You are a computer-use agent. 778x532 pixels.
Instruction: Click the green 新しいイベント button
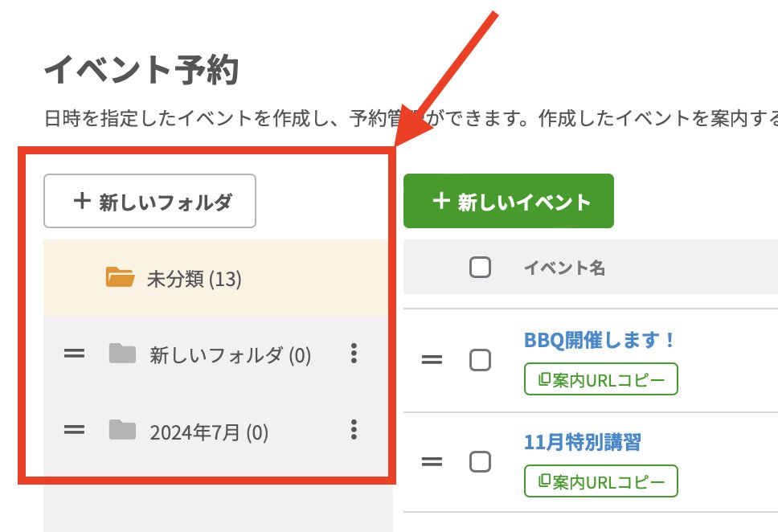pyautogui.click(x=507, y=202)
